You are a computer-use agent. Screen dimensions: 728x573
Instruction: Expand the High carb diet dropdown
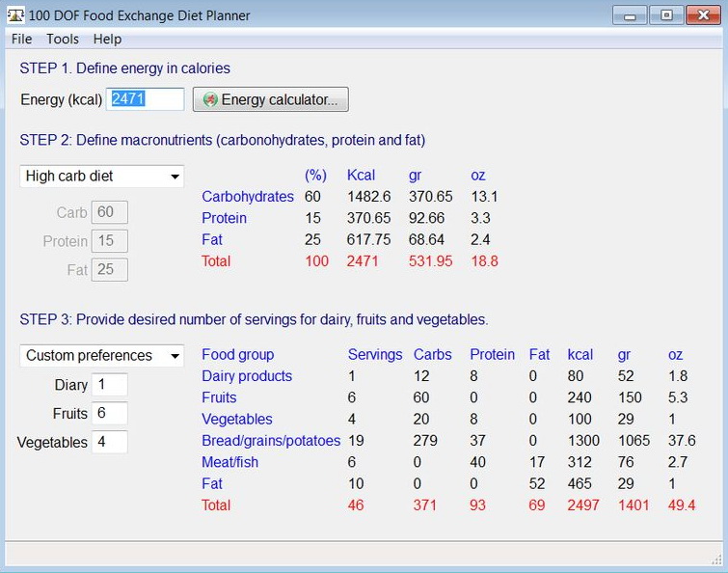click(x=175, y=177)
